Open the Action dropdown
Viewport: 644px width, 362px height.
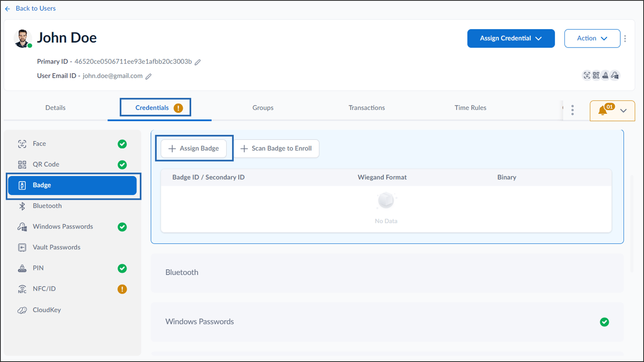point(592,38)
